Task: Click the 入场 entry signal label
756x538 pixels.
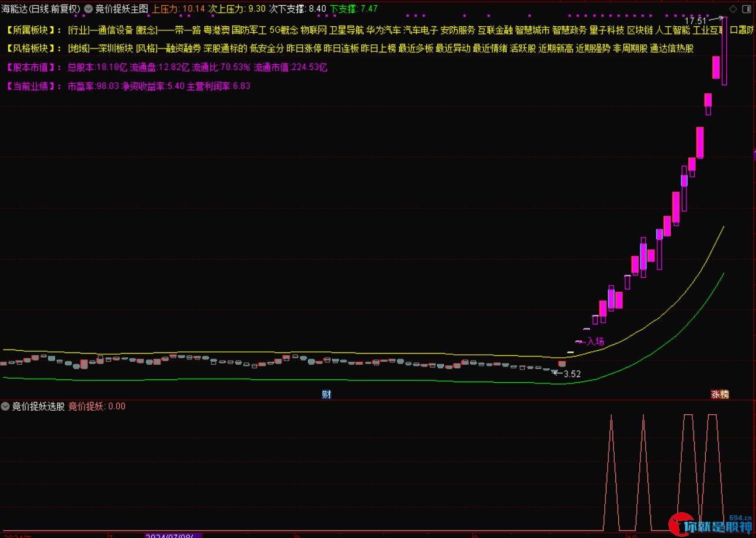Action: [x=595, y=341]
